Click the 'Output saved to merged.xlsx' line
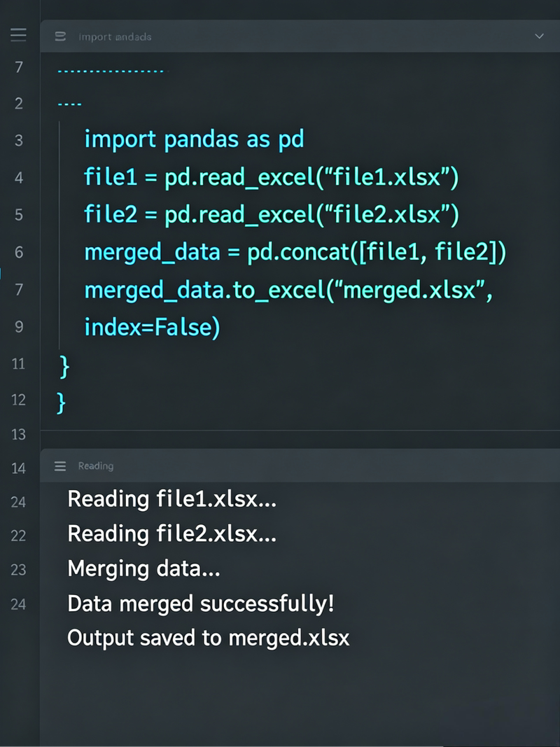 209,637
